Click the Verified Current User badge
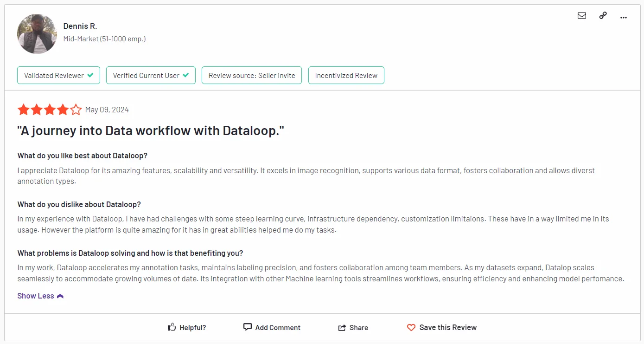 tap(151, 75)
